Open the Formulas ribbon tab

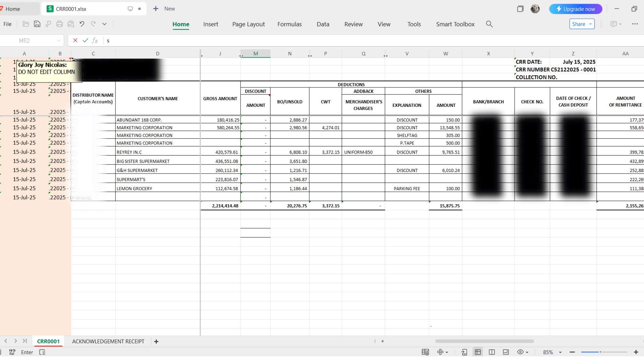coord(289,24)
